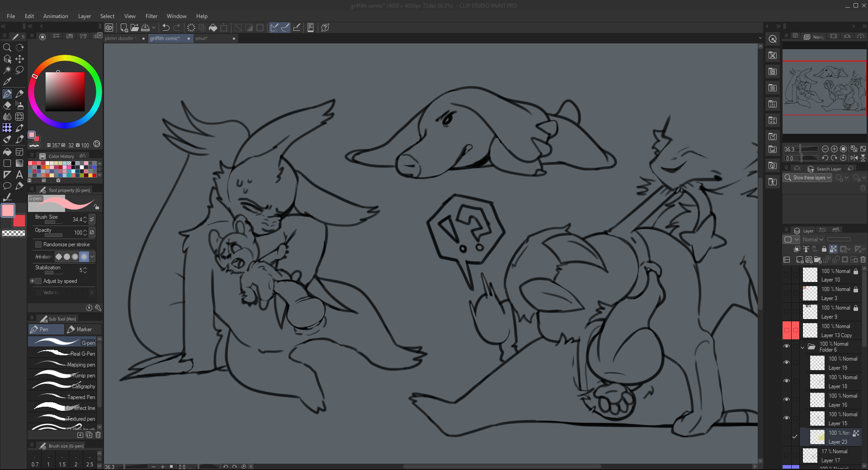The image size is (868, 470).
Task: Select the Tapered Pen sub tool
Action: pos(62,397)
